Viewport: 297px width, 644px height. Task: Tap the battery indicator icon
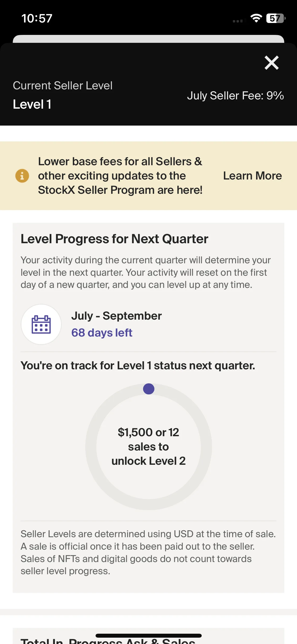coord(276,18)
